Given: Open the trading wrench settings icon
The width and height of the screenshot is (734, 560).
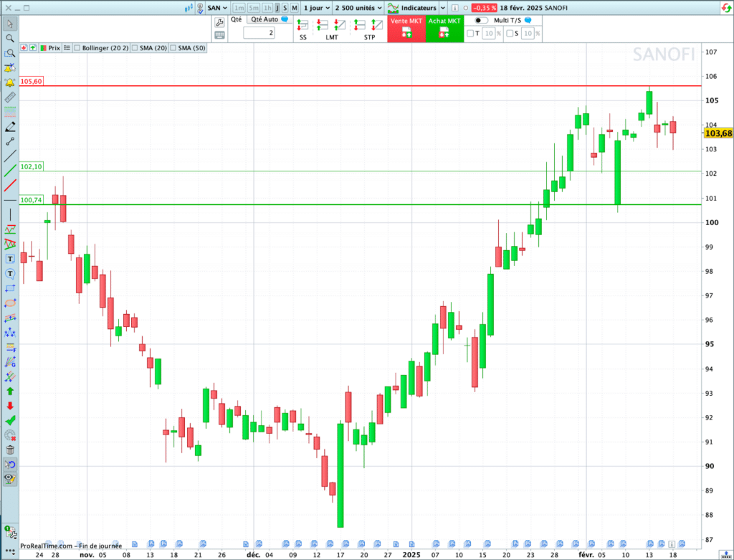Looking at the screenshot, I should point(219,22).
